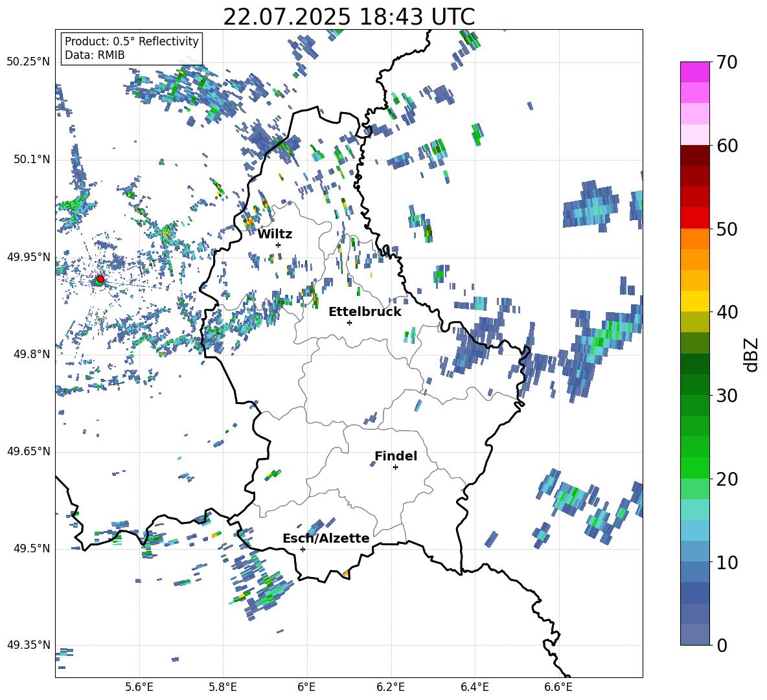Click the Ettelbruck city label
Viewport: 767px width, 700px height.
(x=365, y=312)
